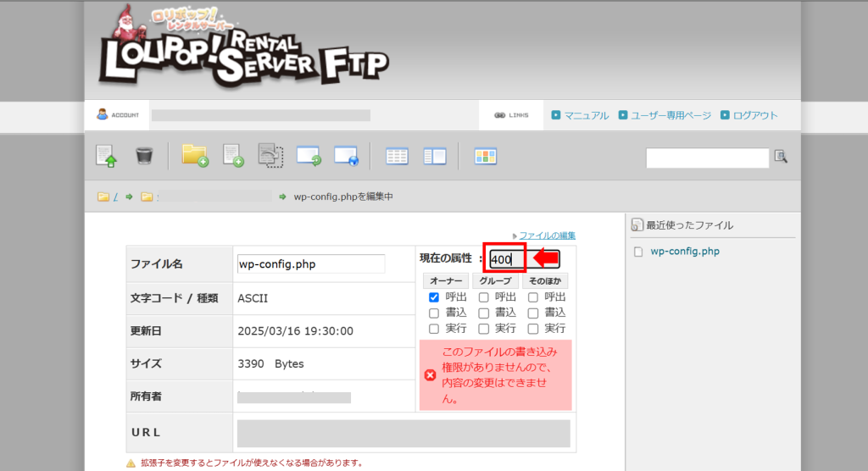Open wp-config.php in recent files
Viewport: 868px width, 471px height.
(684, 252)
